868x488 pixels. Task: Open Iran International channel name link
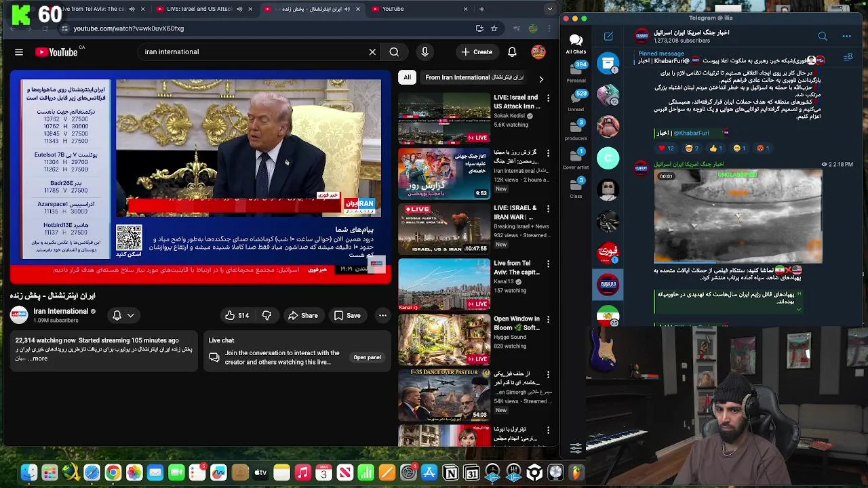(x=60, y=311)
